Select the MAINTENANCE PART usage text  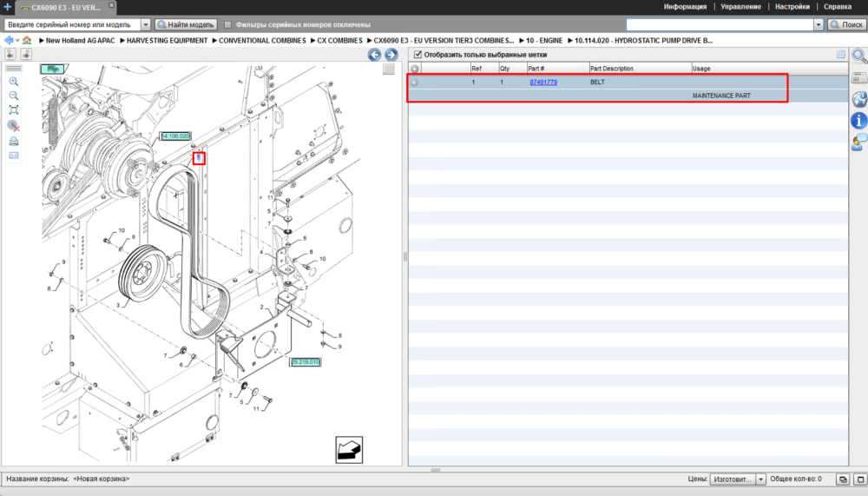pos(721,96)
